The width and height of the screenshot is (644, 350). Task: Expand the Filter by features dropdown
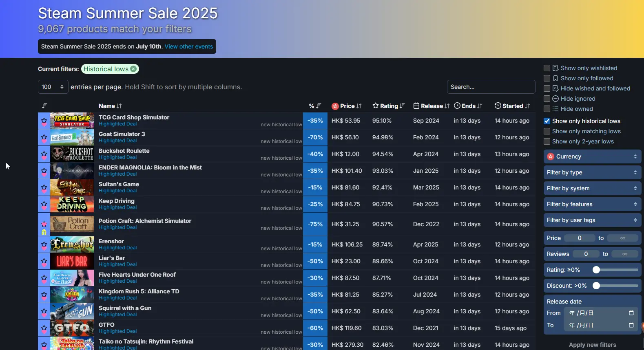coord(592,204)
